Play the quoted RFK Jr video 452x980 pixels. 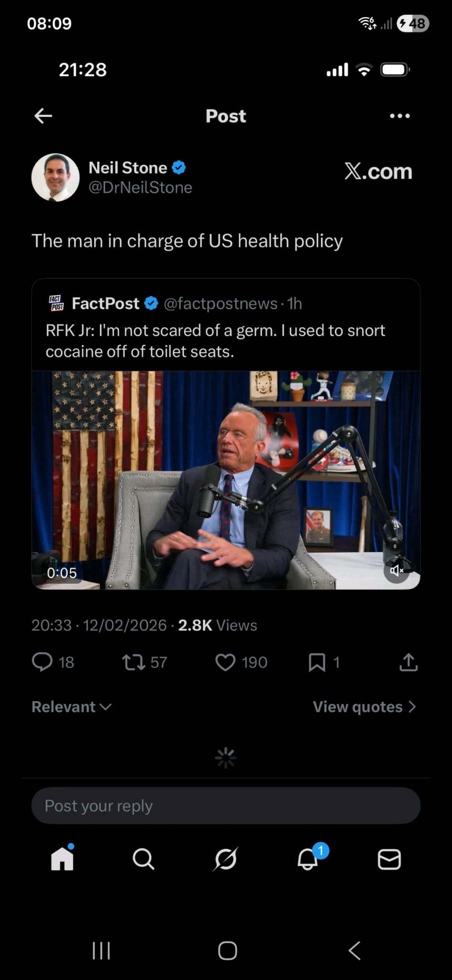pos(226,480)
